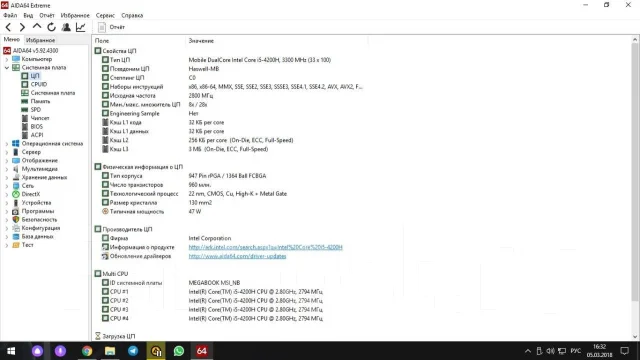Open File Explorer from the taskbar

click(110, 351)
